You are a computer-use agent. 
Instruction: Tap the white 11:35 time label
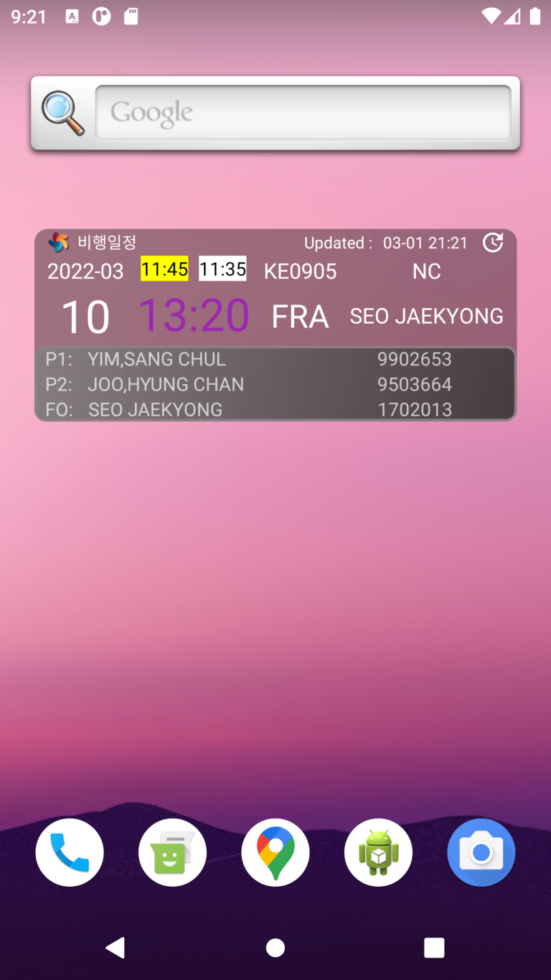point(222,269)
